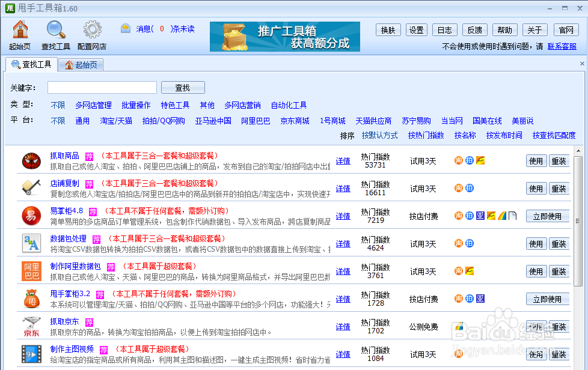The image size is (588, 370).
Task: Click the tool list vertical scrollbar thumb
Action: point(578,221)
